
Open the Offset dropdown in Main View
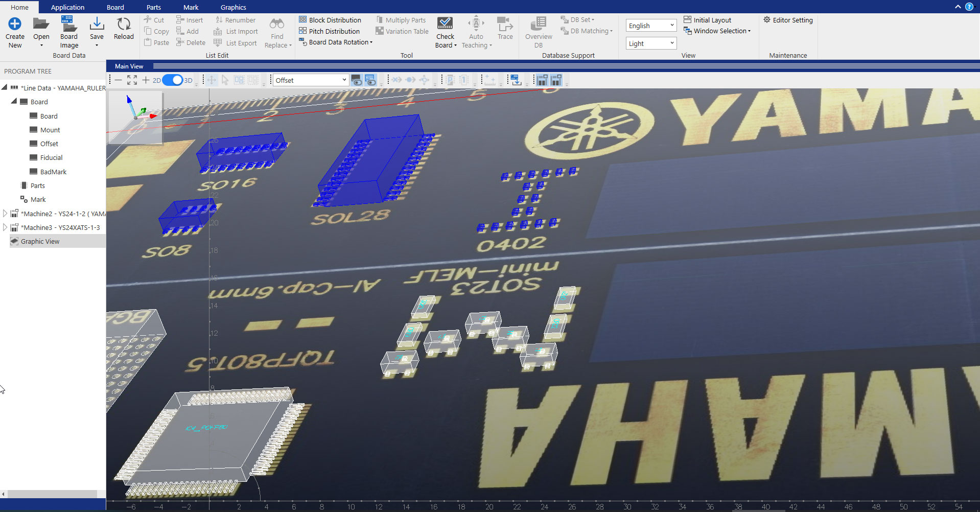click(x=311, y=80)
